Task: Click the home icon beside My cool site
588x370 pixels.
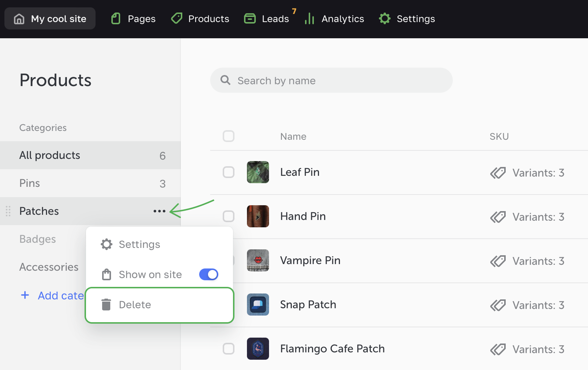Action: click(19, 19)
